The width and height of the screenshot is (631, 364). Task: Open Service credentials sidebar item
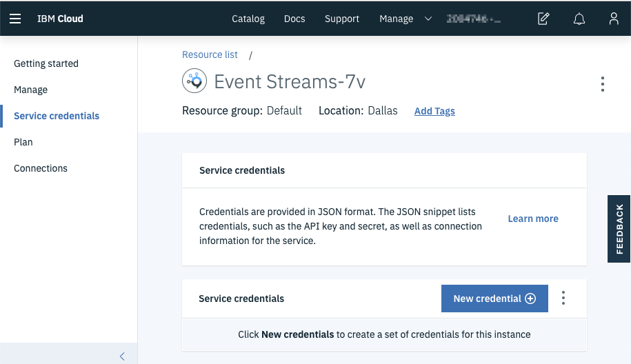(x=57, y=116)
